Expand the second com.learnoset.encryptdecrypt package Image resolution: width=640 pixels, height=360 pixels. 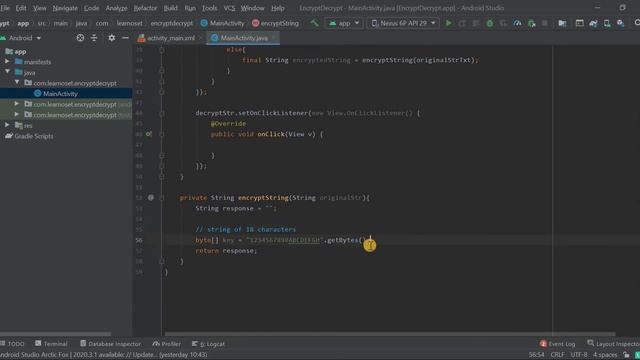pos(17,104)
